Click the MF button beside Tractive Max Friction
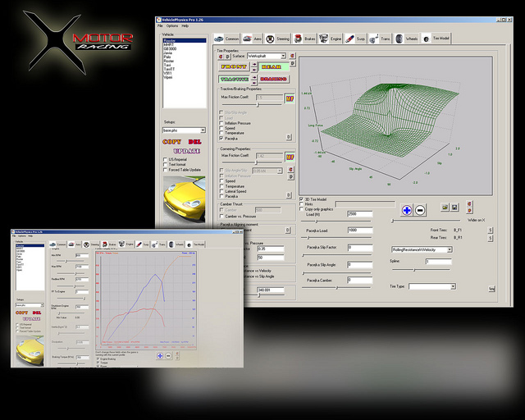Screen dimensions: 525x420 (289, 98)
